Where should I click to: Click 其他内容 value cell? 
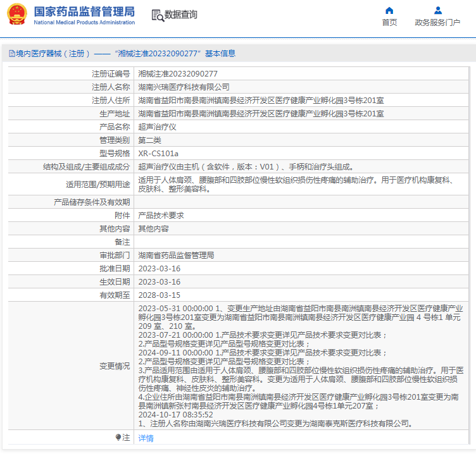pos(153,229)
